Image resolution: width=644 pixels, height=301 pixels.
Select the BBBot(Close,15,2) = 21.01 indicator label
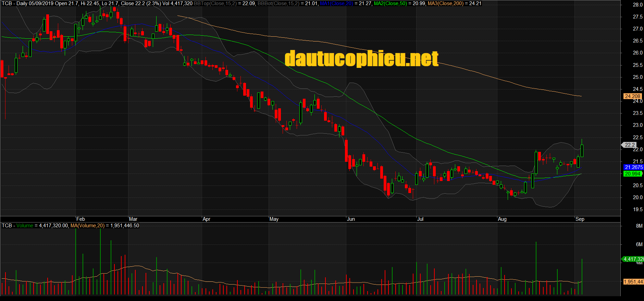click(288, 3)
